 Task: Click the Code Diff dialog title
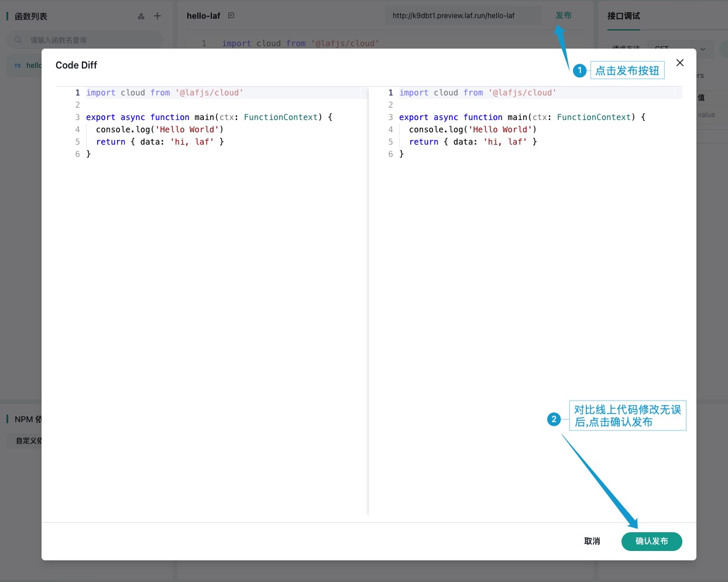coord(76,65)
